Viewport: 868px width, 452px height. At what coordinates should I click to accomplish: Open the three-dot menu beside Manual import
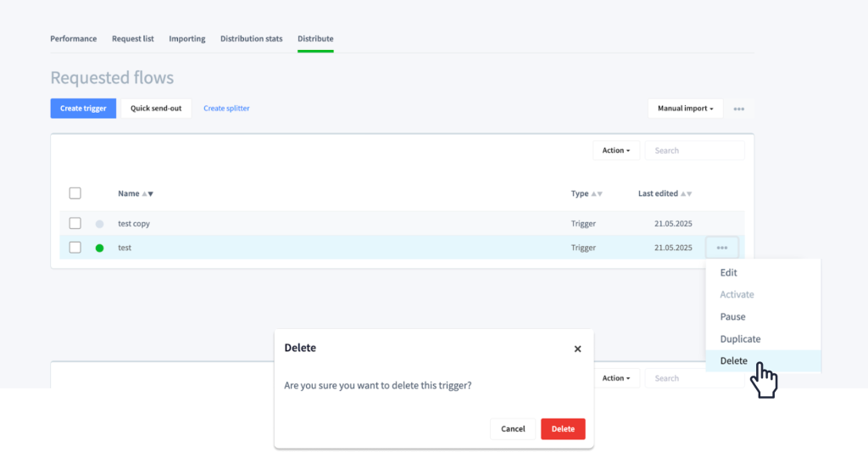click(x=738, y=109)
